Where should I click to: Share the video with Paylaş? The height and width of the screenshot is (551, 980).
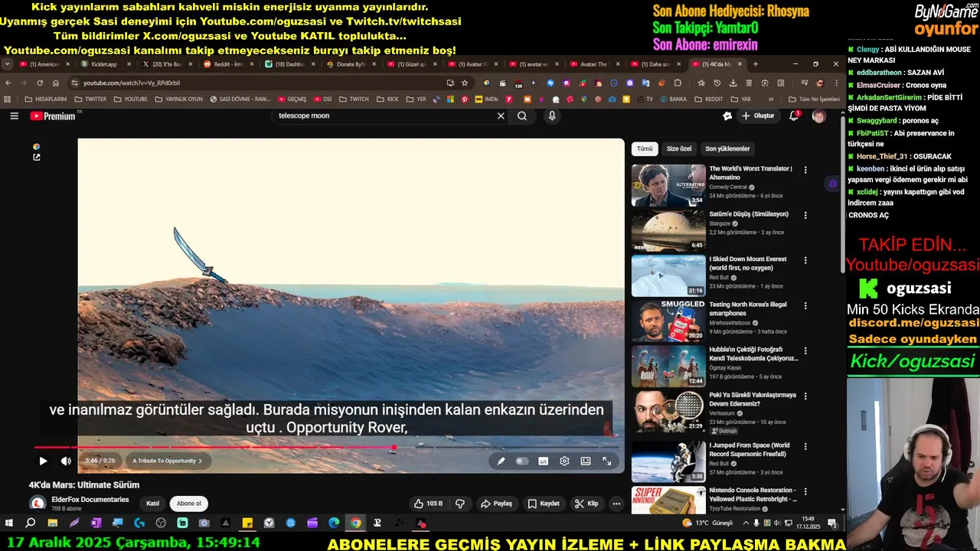[496, 504]
